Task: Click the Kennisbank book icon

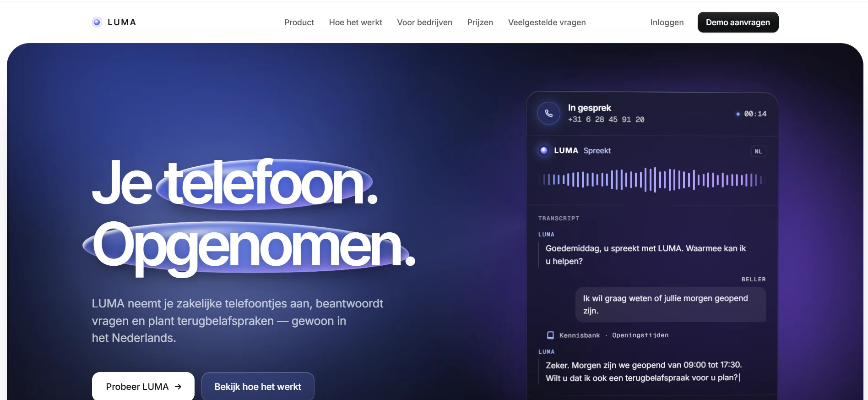Action: point(550,335)
